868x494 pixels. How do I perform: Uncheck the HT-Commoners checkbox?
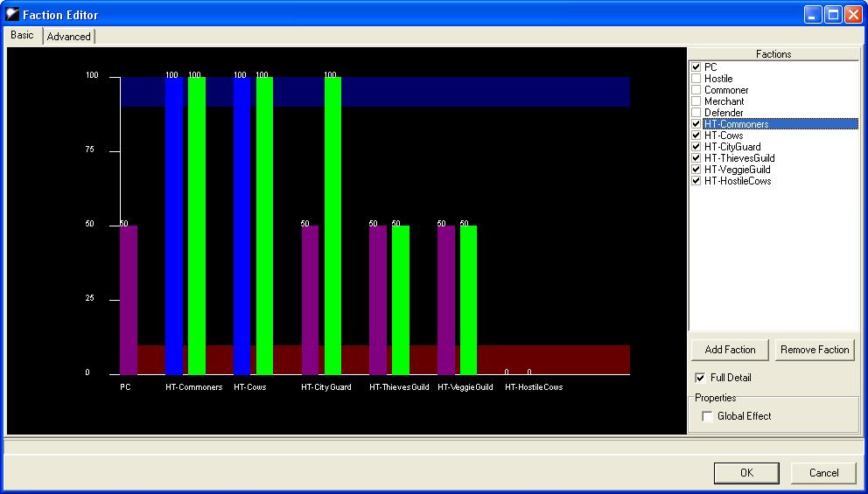point(696,124)
